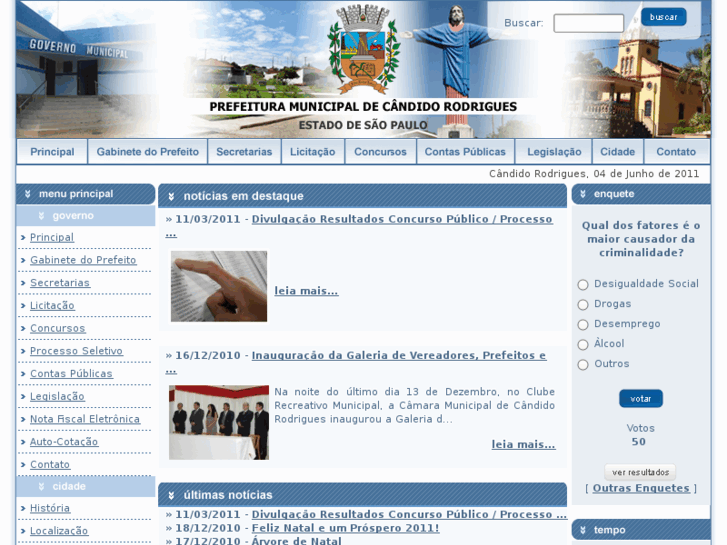Click chevron icon in notícias em destaque header
This screenshot has width=727, height=545.
point(171,196)
